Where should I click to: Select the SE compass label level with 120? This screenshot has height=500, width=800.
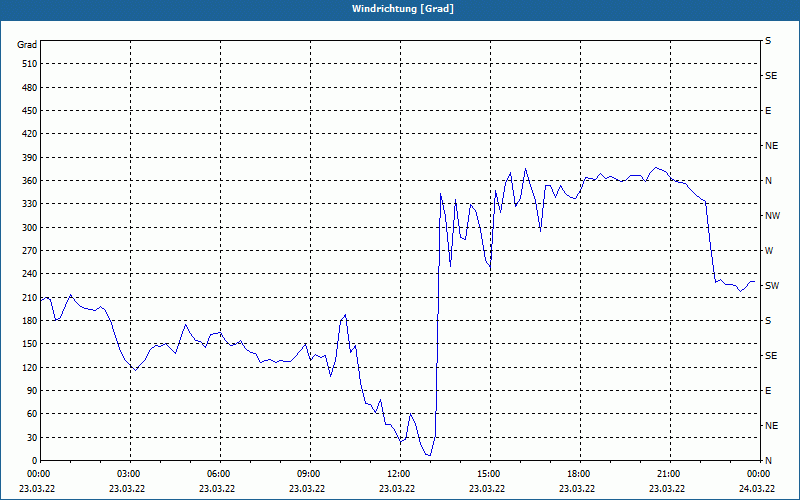[771, 356]
